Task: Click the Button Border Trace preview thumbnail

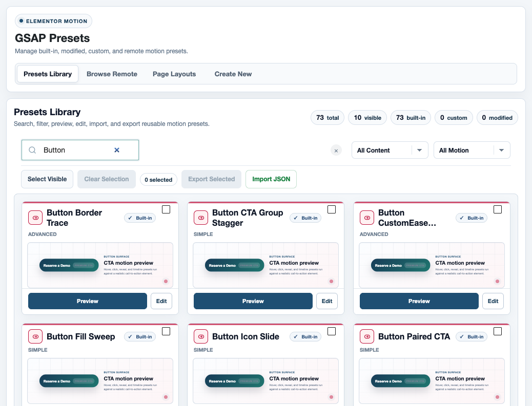Action: pyautogui.click(x=100, y=265)
